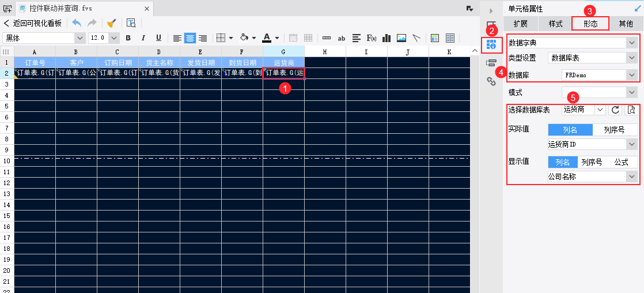Viewport: 644px width, 293px height.
Task: Insert an image into the cell
Action: (401, 38)
